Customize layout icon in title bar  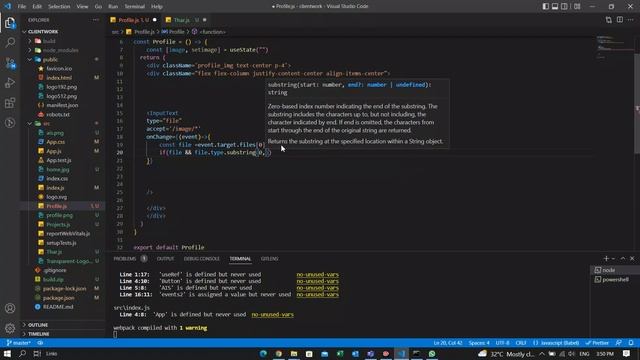pyautogui.click(x=577, y=7)
